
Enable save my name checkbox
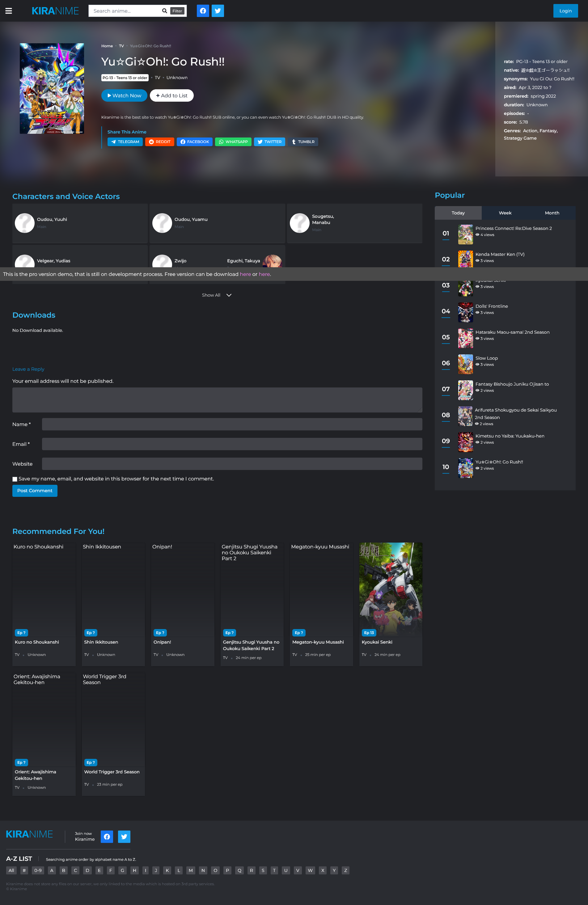[x=15, y=479]
